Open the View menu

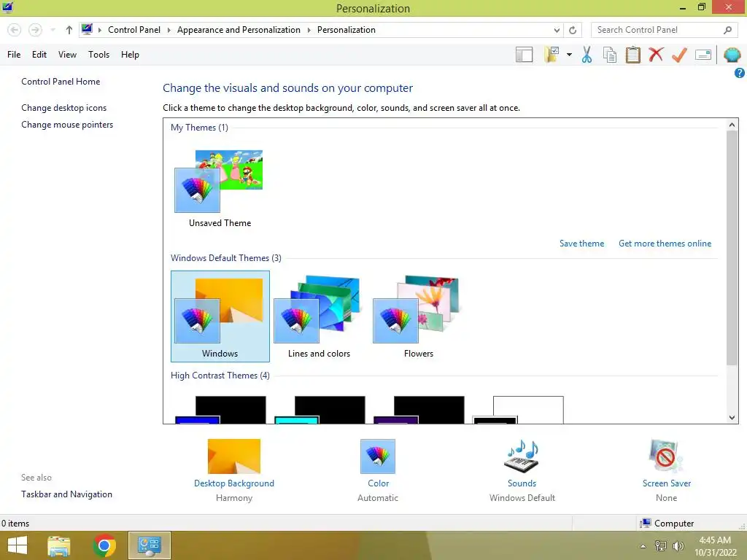(67, 55)
